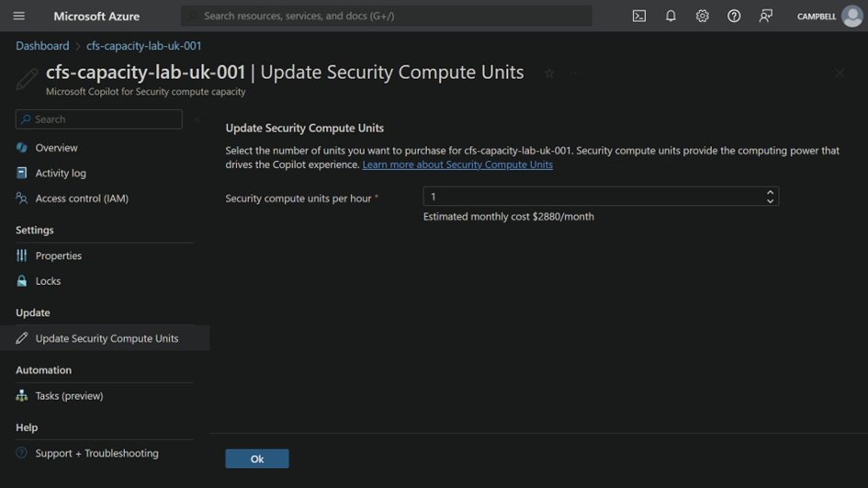Click the Automation section heading
The height and width of the screenshot is (488, 868).
point(43,370)
